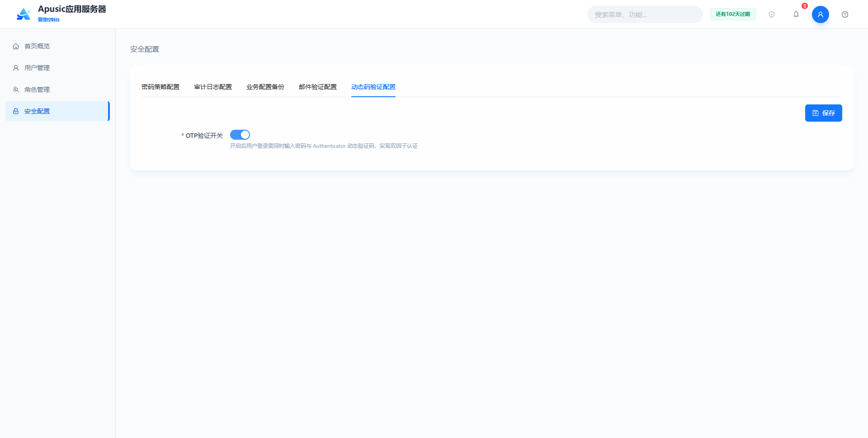Viewport: 868px width, 438px height.
Task: Open 安全配置 in the sidebar
Action: [x=57, y=111]
